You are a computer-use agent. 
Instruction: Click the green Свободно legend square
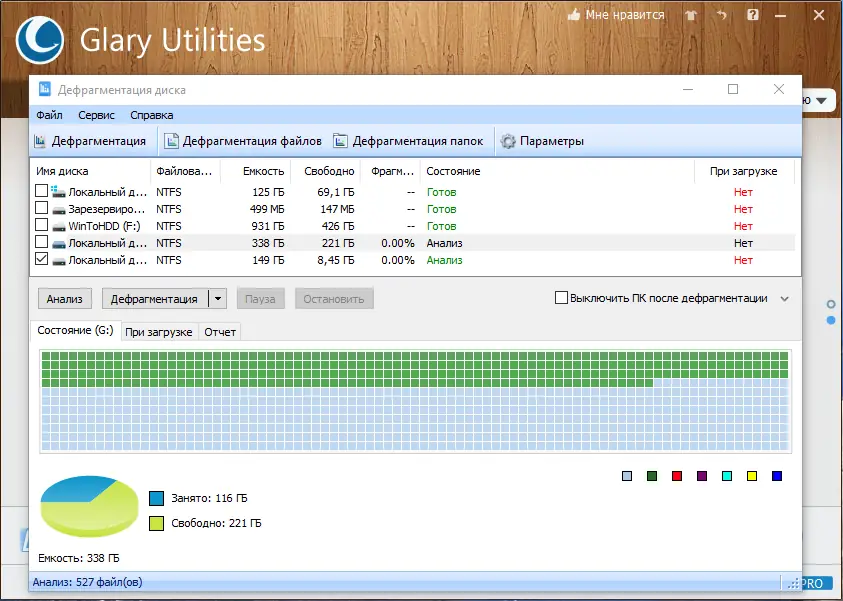(156, 524)
